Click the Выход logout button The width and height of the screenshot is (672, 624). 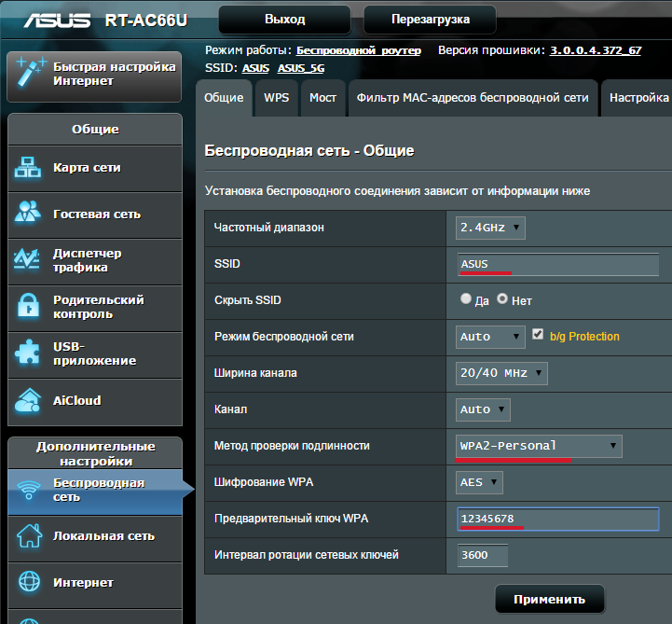284,20
